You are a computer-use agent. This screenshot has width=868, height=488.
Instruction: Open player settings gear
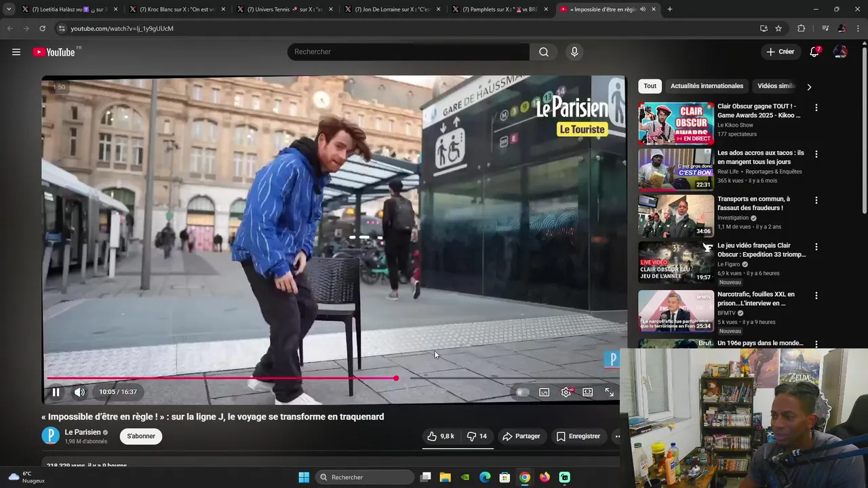[x=566, y=392]
